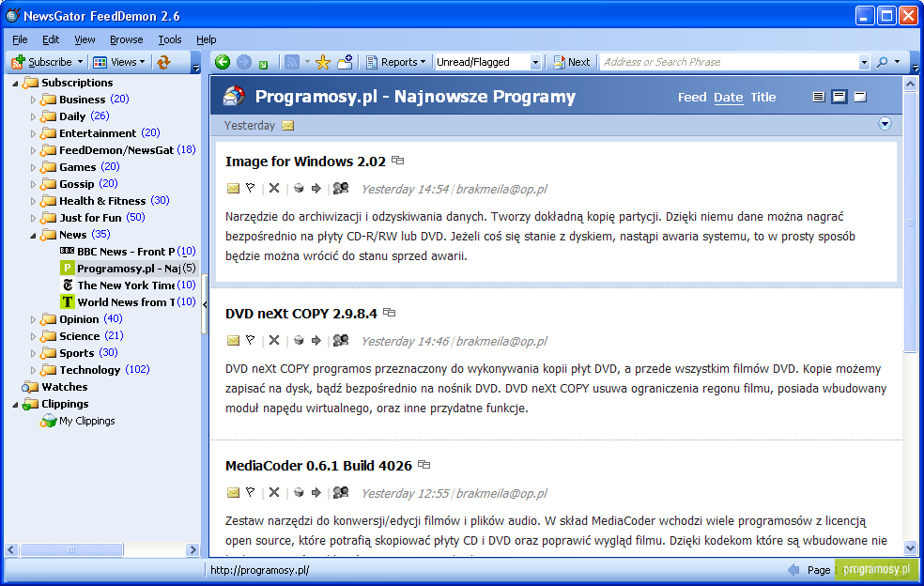Click the send-to clipping icon beside the star

click(345, 62)
